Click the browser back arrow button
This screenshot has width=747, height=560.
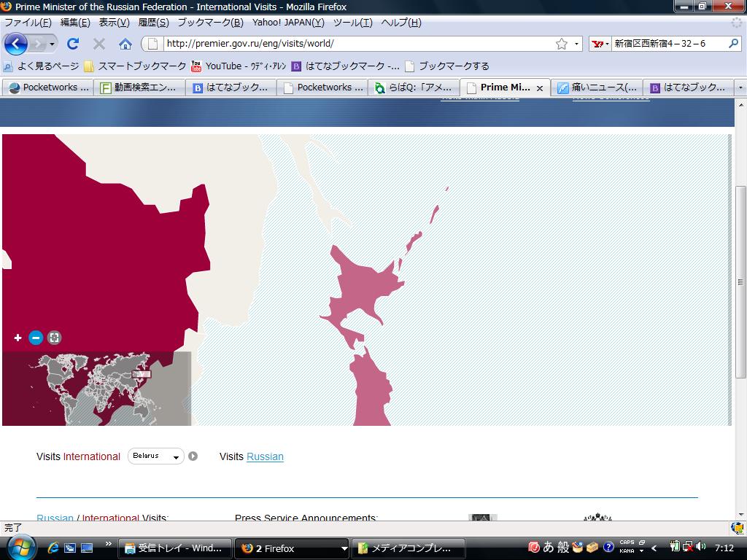15,44
